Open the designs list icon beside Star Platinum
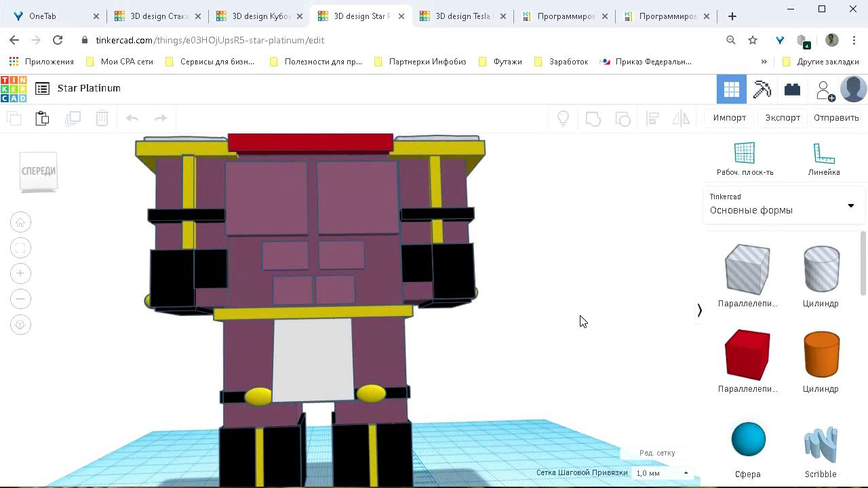 point(42,88)
